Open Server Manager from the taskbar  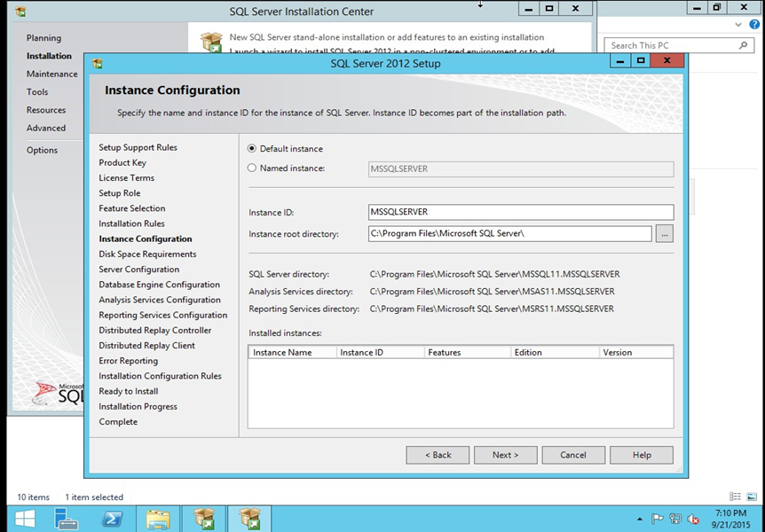[x=67, y=519]
